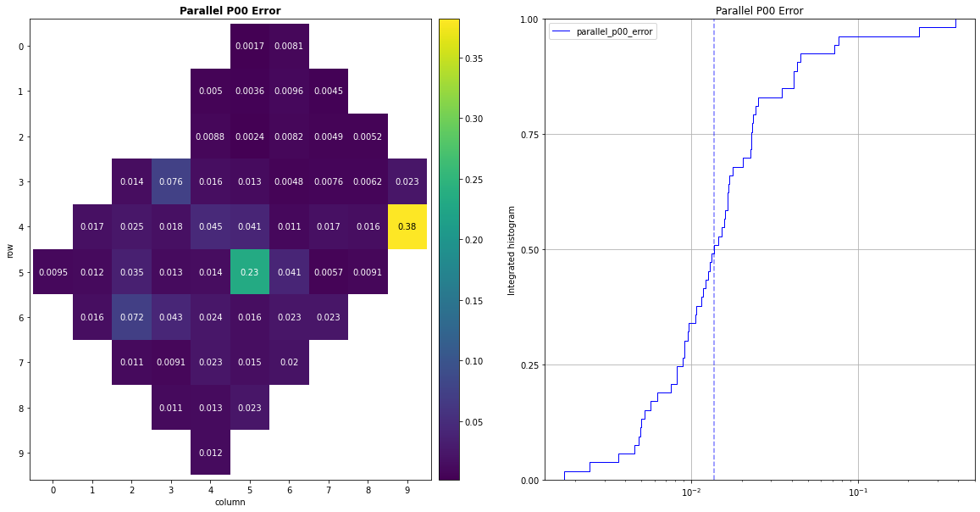Pick the leftmost cell showing 0.0095
This screenshot has height=512, width=980.
[53, 272]
